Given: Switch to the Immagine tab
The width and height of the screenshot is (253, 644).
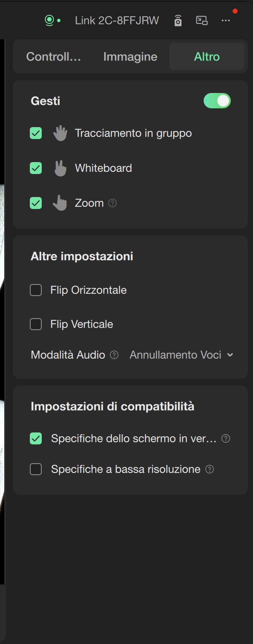Looking at the screenshot, I should point(130,57).
